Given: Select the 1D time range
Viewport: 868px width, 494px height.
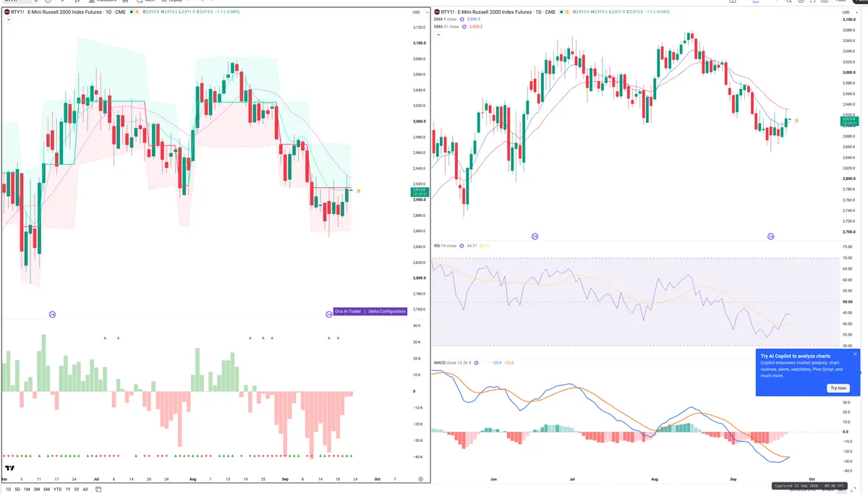Looking at the screenshot, I should pos(9,489).
